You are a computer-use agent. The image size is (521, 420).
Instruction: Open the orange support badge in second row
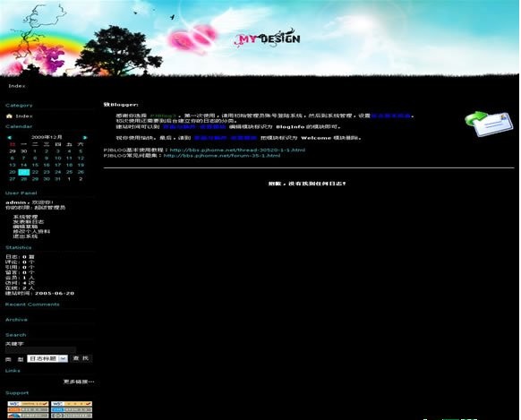click(28, 409)
